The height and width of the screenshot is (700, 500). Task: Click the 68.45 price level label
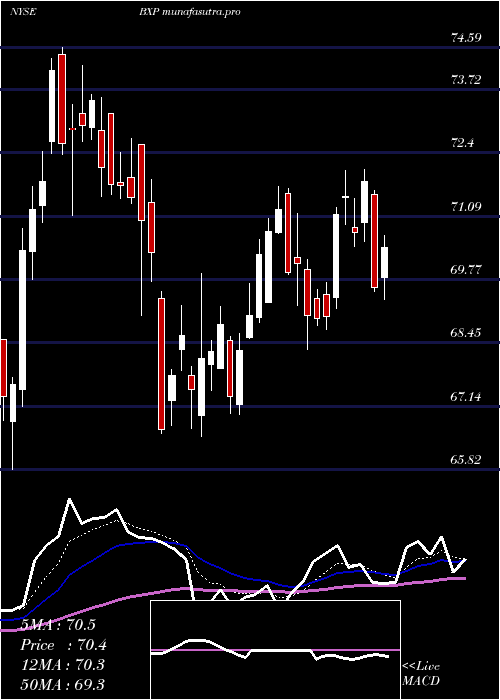466,333
